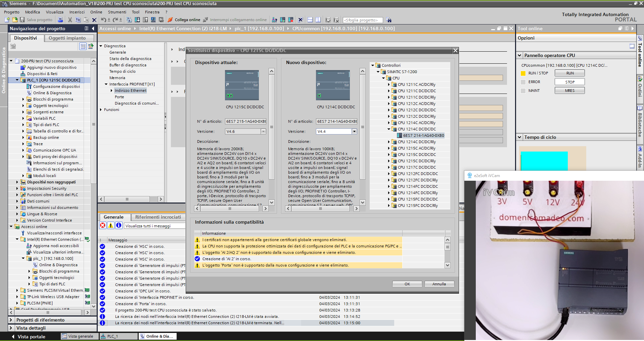Stop the CPU from the toolbar
Image resolution: width=644 pixels, height=341 pixels.
pyautogui.click(x=291, y=20)
